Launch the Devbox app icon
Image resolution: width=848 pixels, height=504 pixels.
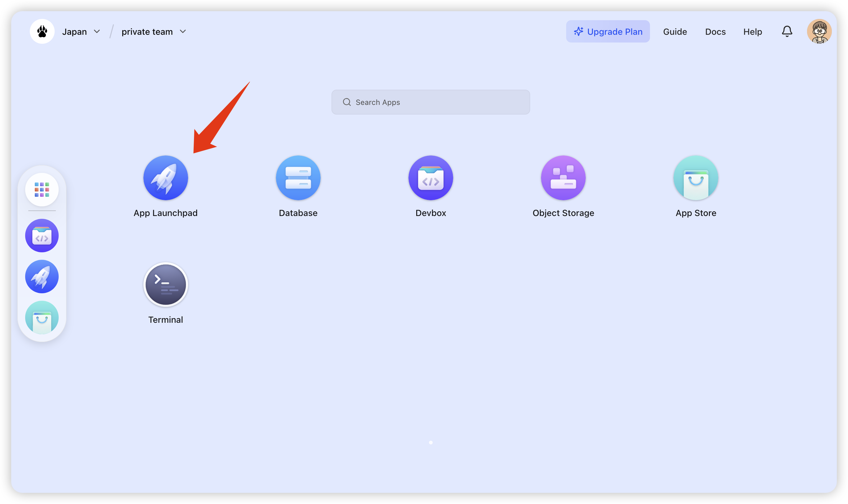(430, 178)
